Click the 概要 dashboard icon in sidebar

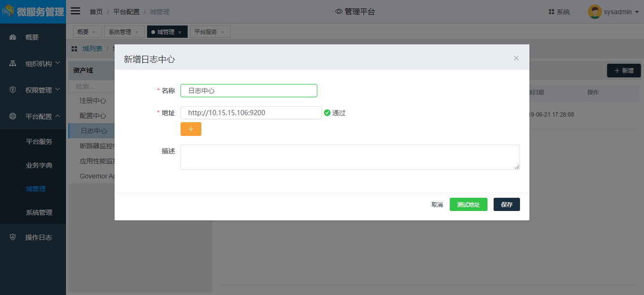coord(13,37)
